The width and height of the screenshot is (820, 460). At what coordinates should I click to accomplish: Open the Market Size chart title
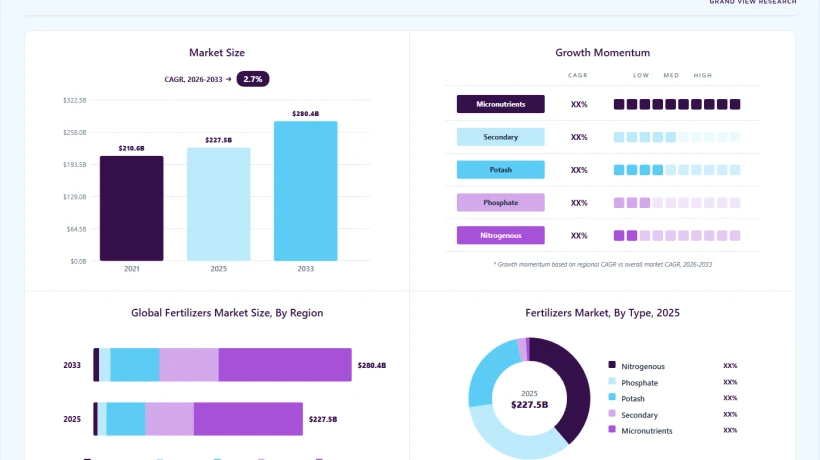[217, 52]
